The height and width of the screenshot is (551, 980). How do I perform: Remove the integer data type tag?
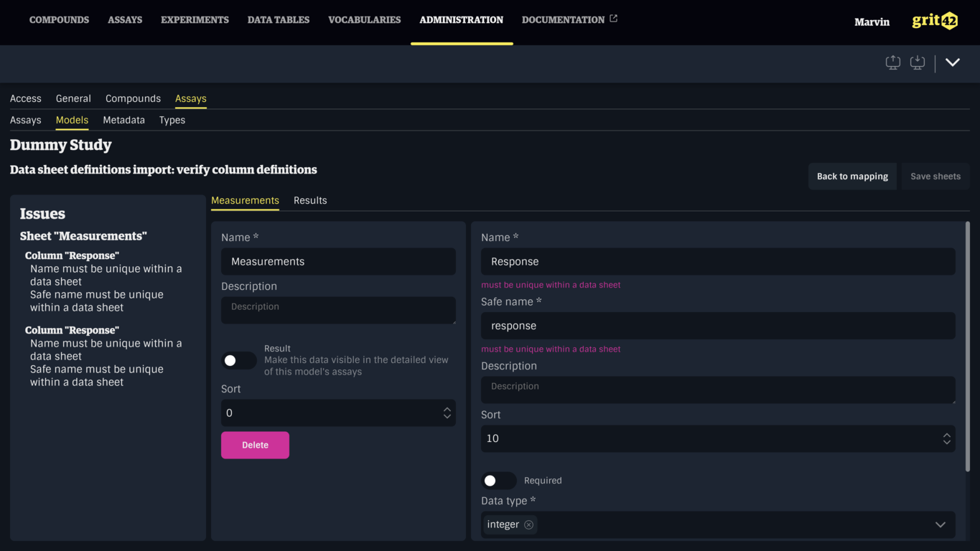click(x=528, y=524)
